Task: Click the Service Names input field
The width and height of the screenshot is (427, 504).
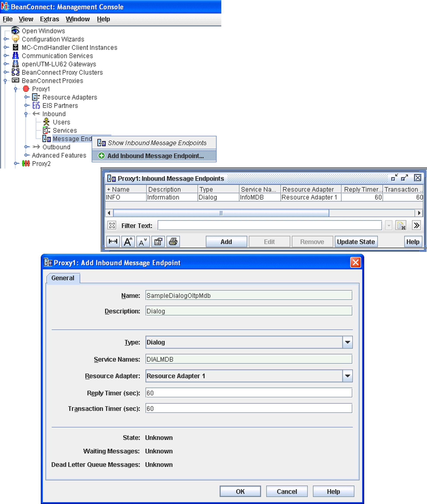Action: pyautogui.click(x=249, y=359)
